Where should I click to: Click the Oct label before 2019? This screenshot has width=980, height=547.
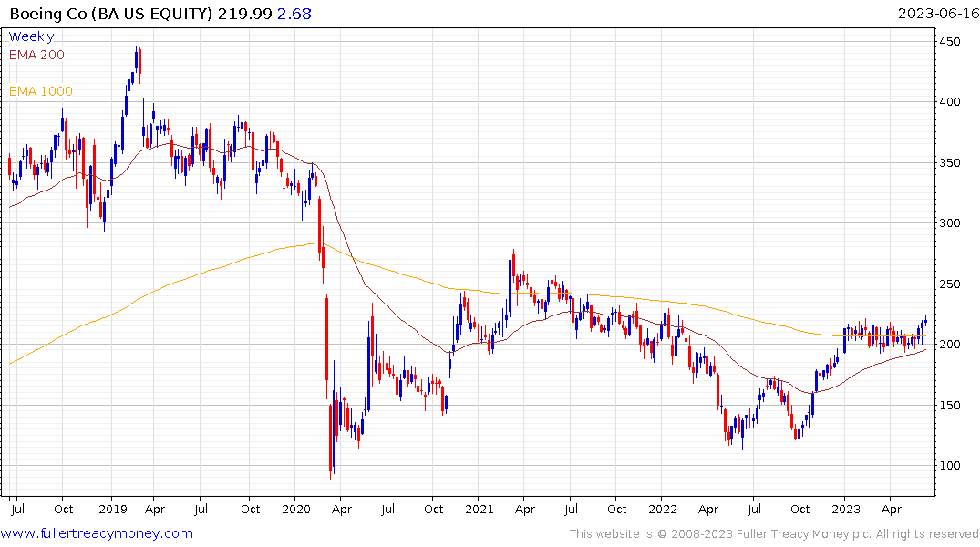point(63,510)
